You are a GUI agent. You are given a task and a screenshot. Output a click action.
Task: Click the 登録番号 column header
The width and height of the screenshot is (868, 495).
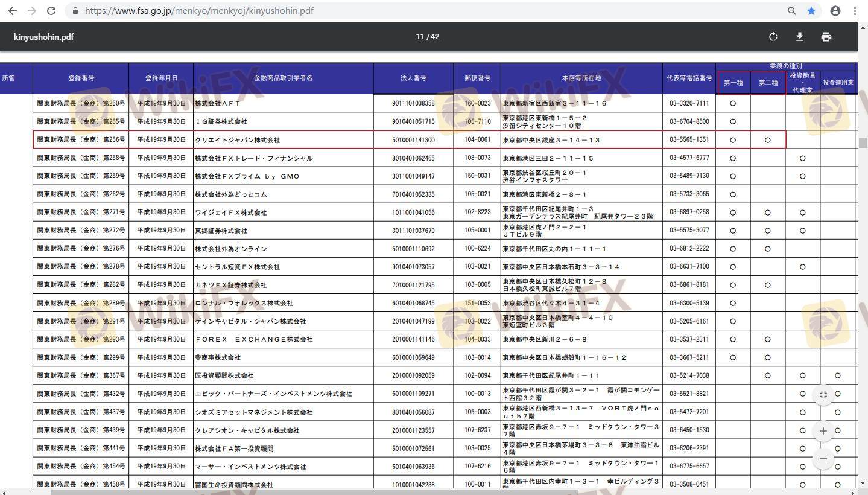[81, 78]
